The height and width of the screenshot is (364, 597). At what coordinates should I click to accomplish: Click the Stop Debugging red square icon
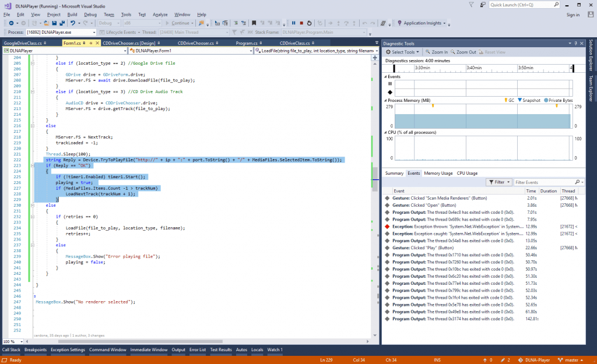pyautogui.click(x=301, y=23)
